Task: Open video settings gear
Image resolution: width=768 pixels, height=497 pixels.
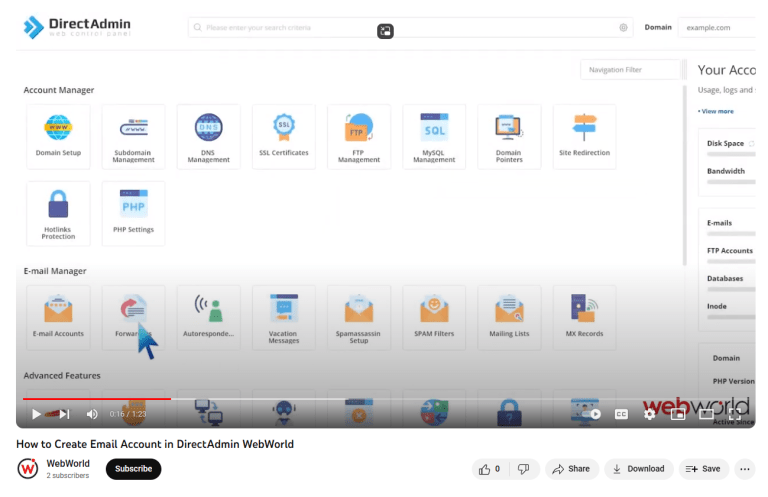Action: 649,414
